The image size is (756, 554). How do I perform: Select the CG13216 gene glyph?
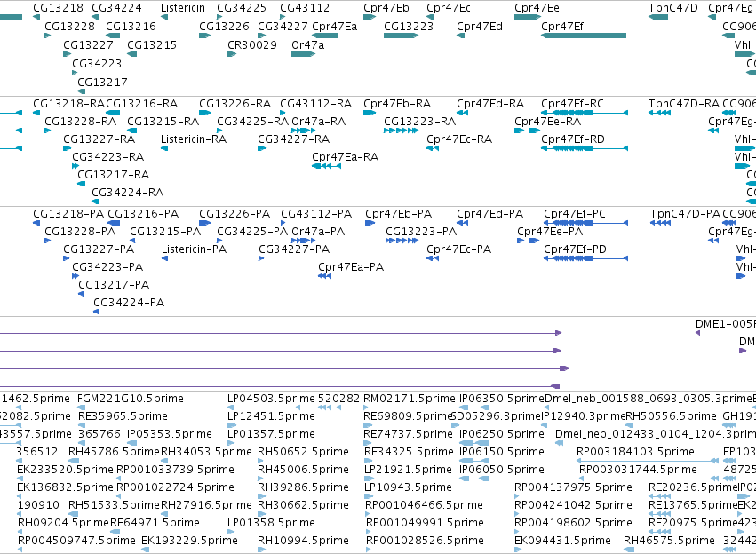[113, 36]
